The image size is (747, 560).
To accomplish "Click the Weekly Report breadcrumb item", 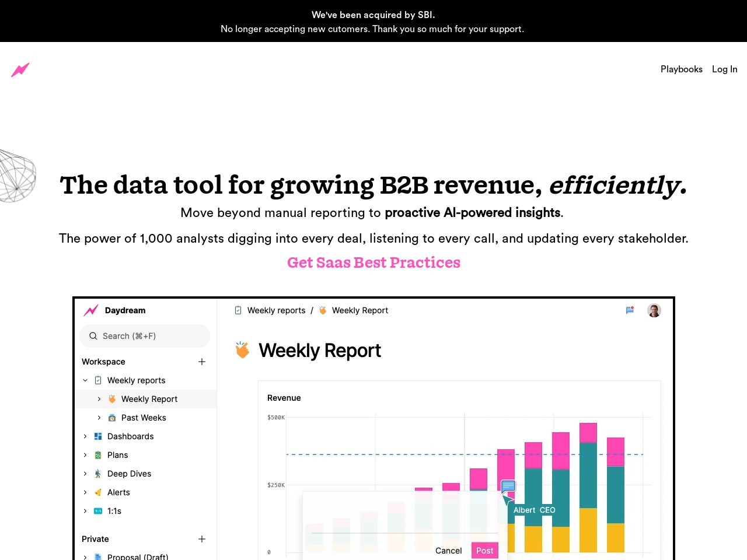I will pyautogui.click(x=360, y=310).
